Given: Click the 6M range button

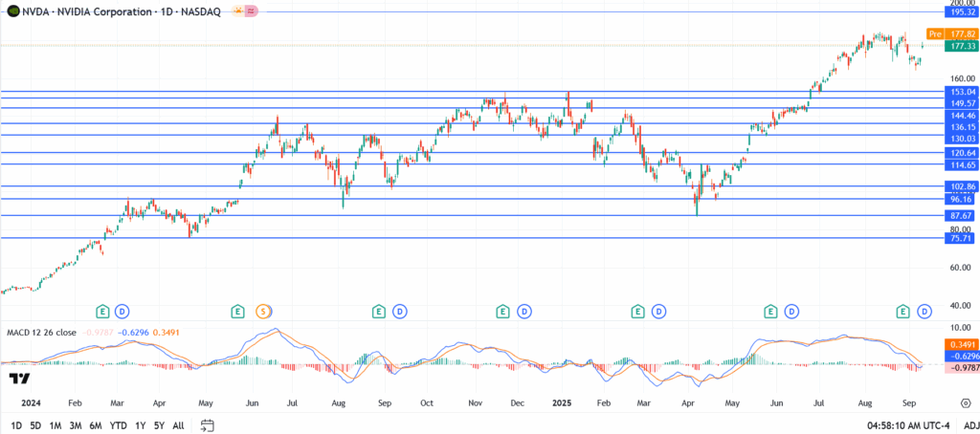Looking at the screenshot, I should click(x=96, y=424).
